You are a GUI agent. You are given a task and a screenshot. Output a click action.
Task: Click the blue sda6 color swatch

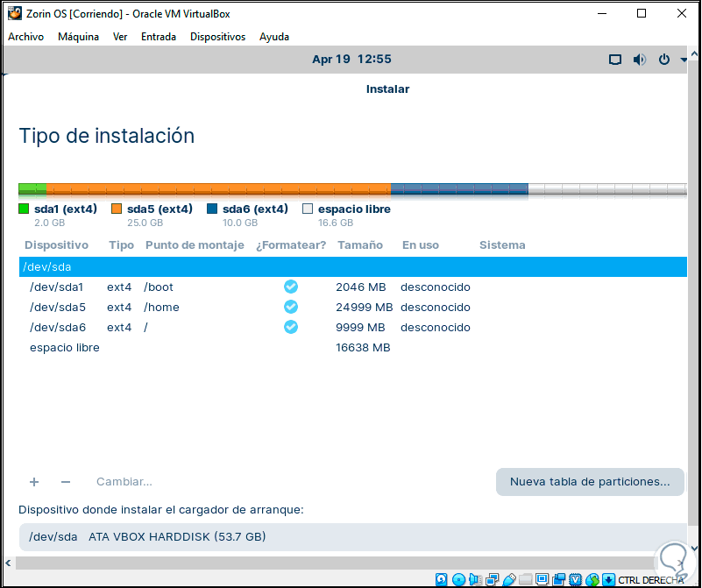(212, 209)
